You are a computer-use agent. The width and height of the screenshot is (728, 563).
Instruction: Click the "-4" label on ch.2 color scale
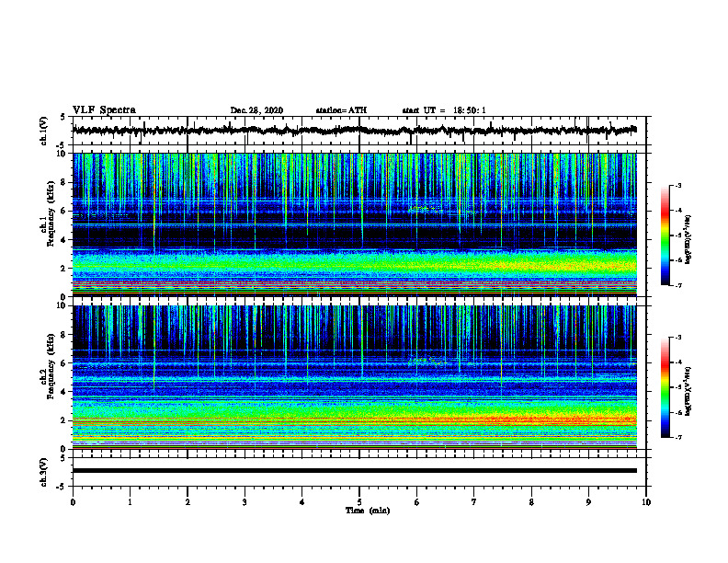coord(677,362)
